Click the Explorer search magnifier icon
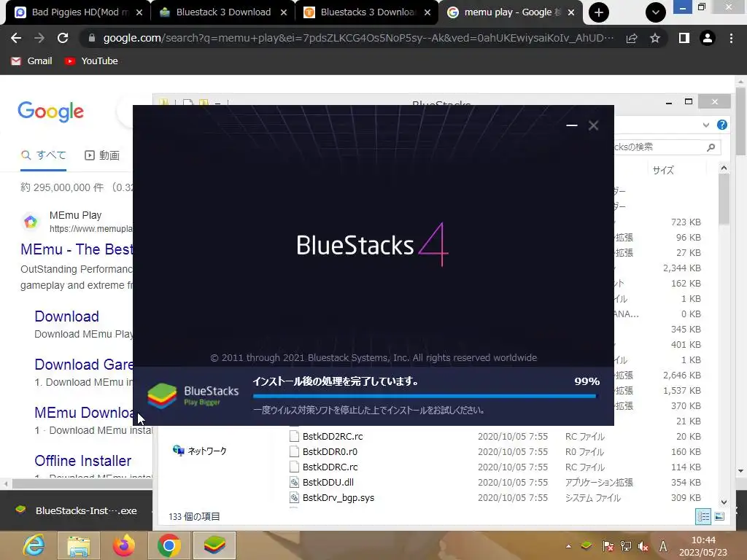The height and width of the screenshot is (560, 747). [711, 147]
